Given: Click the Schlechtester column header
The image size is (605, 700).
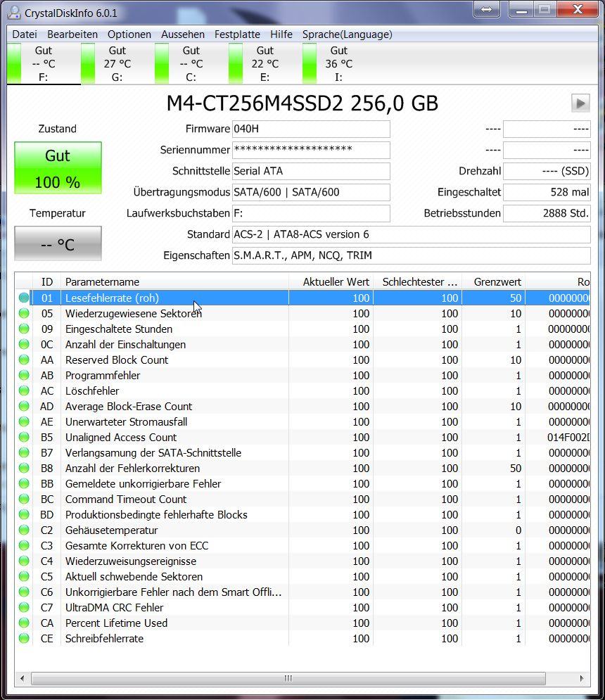Looking at the screenshot, I should [417, 281].
